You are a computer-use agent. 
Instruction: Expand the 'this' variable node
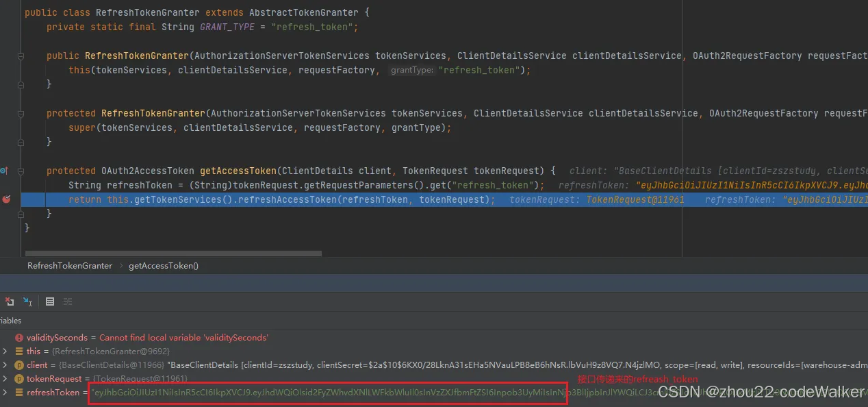(x=5, y=351)
